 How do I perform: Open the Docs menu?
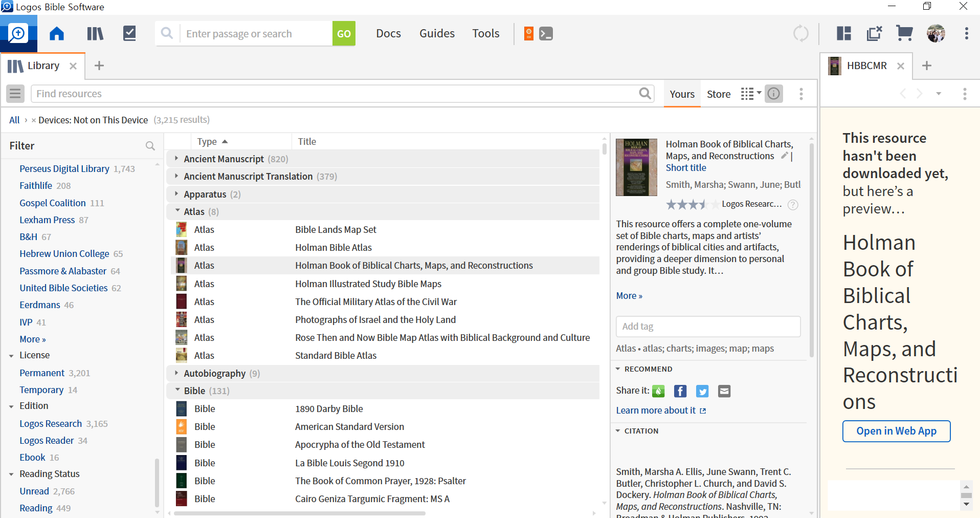pos(388,33)
